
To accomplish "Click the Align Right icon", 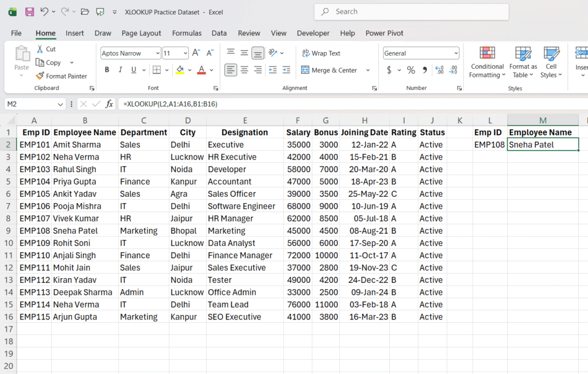I will click(x=258, y=70).
